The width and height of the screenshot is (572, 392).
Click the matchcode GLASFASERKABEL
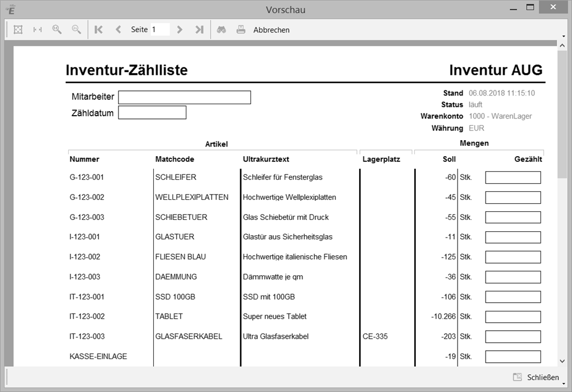pos(189,336)
